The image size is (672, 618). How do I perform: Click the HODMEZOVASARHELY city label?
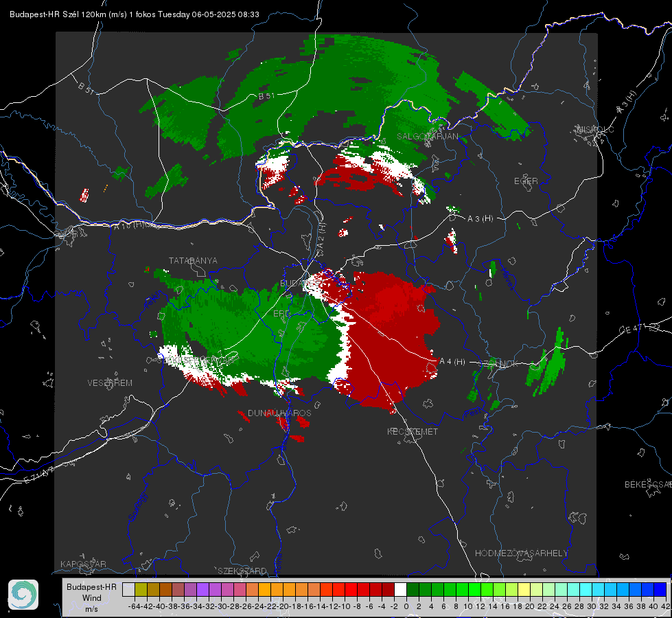pos(521,553)
